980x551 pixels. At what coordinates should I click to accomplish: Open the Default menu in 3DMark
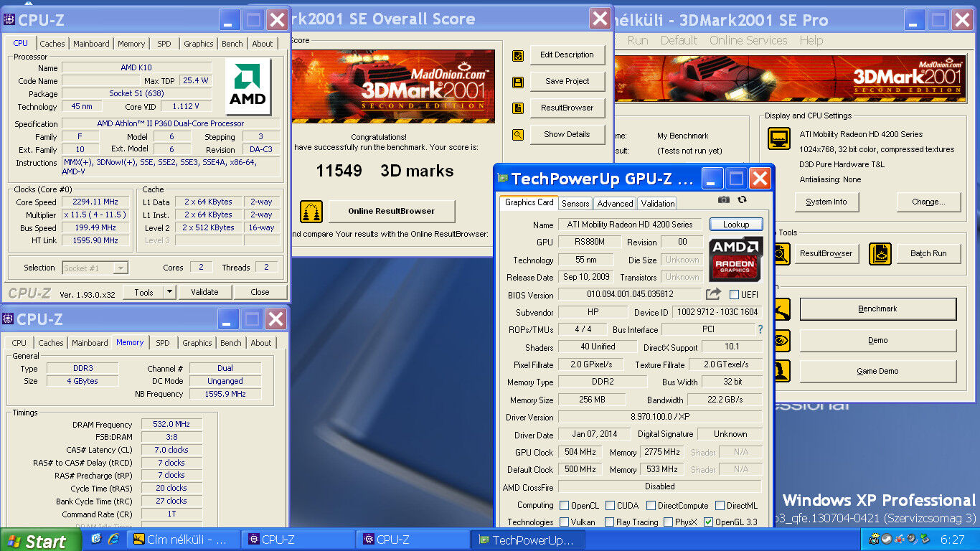click(679, 40)
